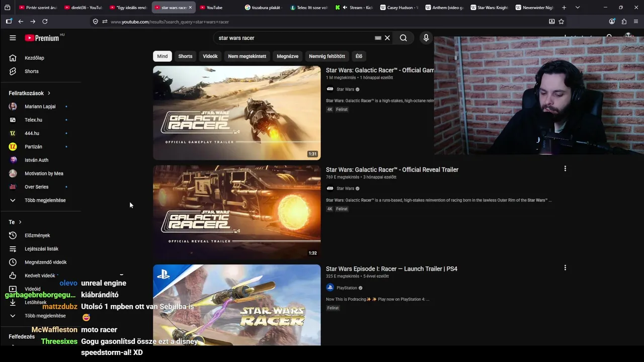The width and height of the screenshot is (644, 362).
Task: Open browser extensions puzzle icon
Action: coord(624,22)
